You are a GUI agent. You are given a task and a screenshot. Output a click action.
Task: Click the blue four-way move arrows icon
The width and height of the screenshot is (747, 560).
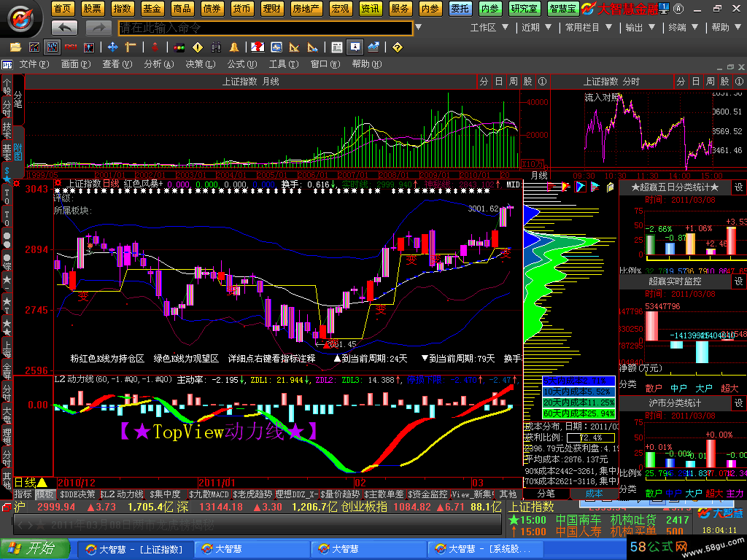pyautogui.click(x=113, y=47)
